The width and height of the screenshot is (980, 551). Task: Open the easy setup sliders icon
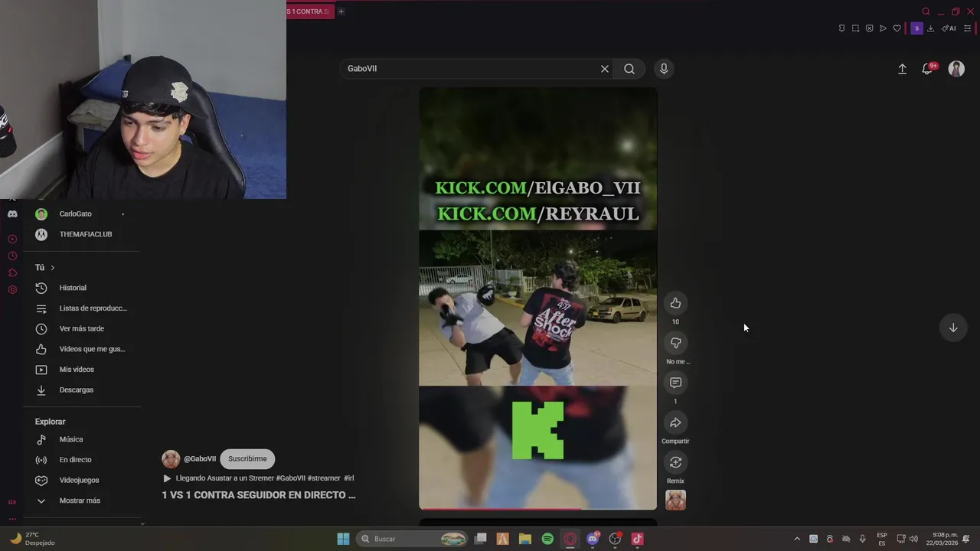[x=967, y=28]
